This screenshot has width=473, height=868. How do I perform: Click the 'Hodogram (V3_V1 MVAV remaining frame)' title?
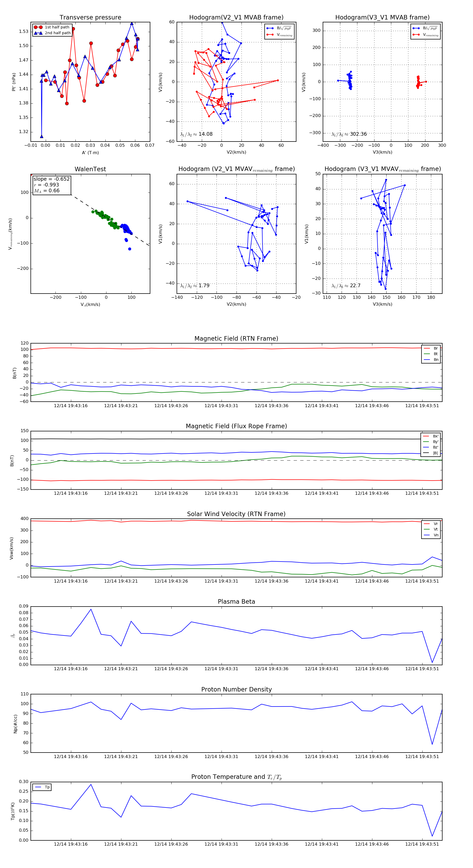pos(382,169)
